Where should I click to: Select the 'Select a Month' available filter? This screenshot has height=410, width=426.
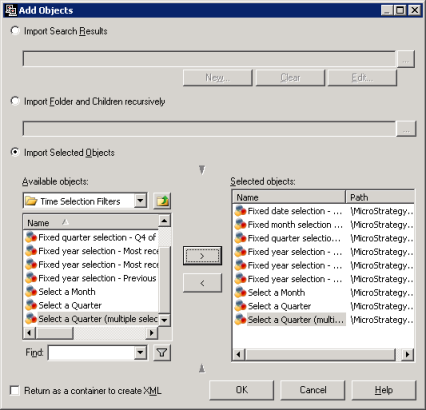pyautogui.click(x=67, y=292)
